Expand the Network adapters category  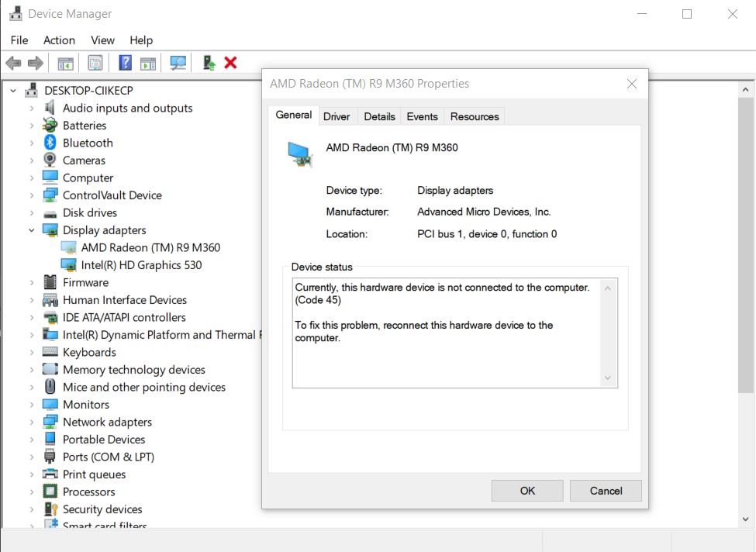coord(32,423)
